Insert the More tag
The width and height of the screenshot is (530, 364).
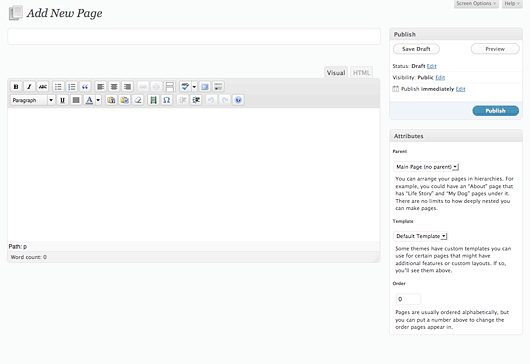point(169,87)
